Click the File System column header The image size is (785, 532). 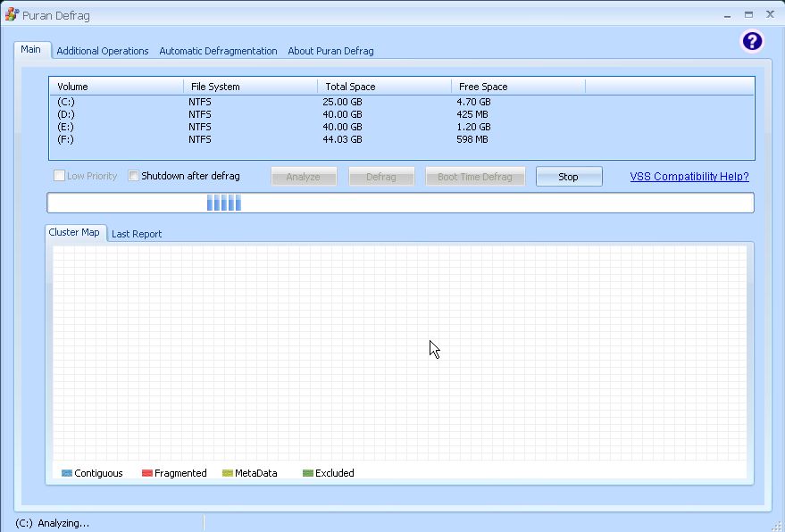point(250,87)
